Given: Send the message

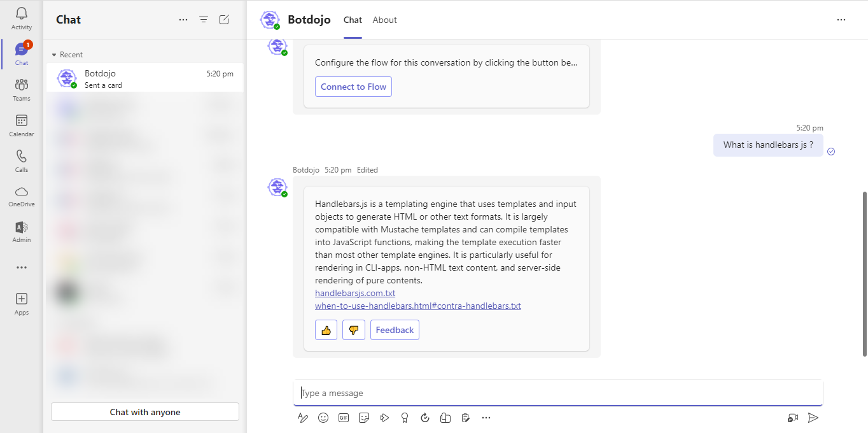Looking at the screenshot, I should [813, 418].
